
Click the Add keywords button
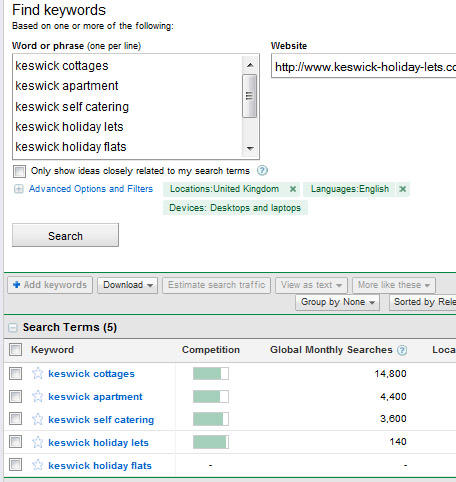[x=50, y=285]
